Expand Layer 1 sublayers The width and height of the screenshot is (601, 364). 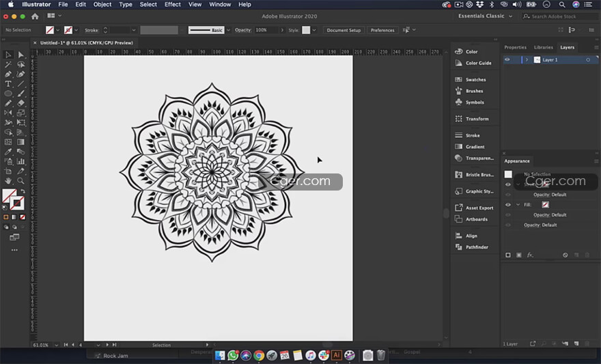[x=527, y=60]
